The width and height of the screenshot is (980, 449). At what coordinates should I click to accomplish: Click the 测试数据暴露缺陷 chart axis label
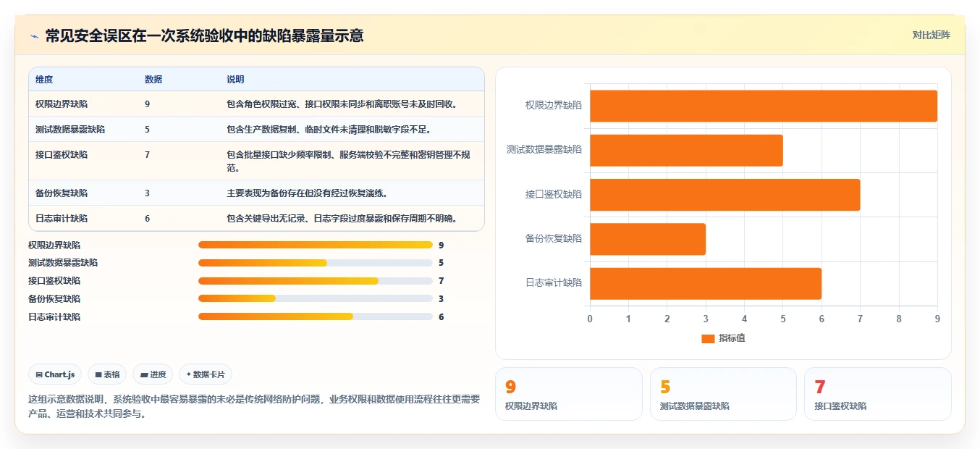(x=544, y=149)
